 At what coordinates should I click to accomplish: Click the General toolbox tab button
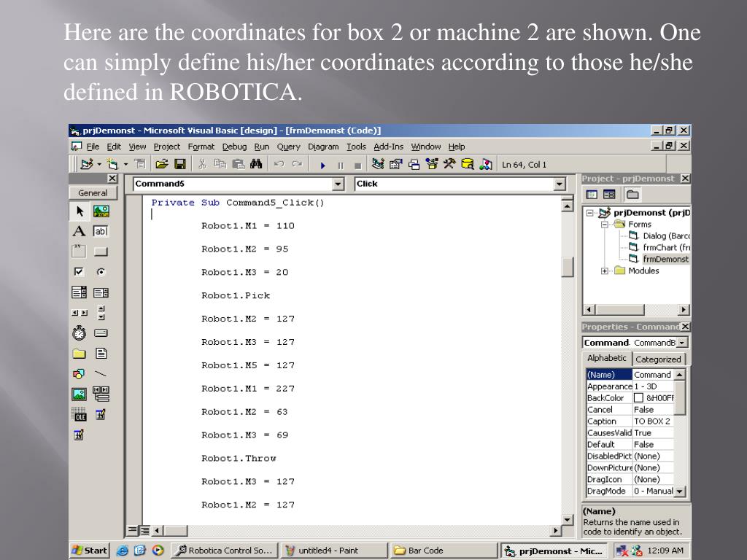click(x=93, y=192)
